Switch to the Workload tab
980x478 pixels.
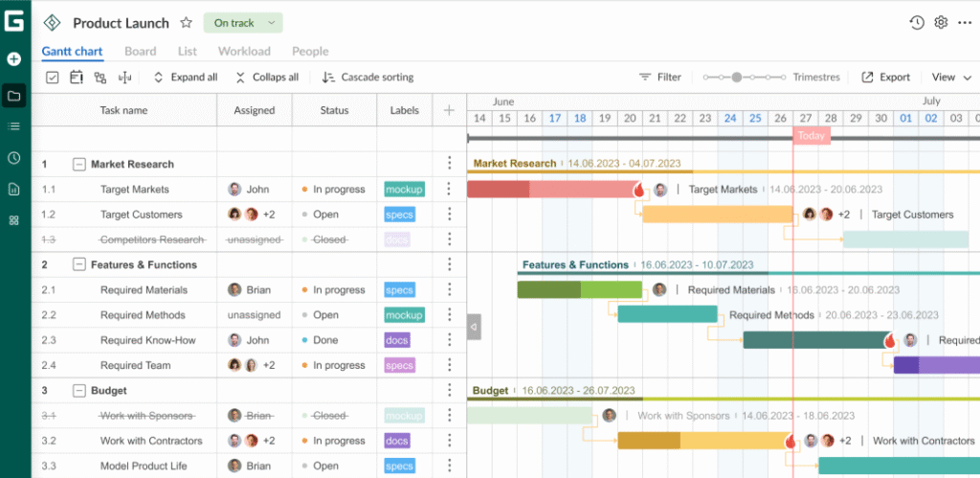tap(244, 52)
